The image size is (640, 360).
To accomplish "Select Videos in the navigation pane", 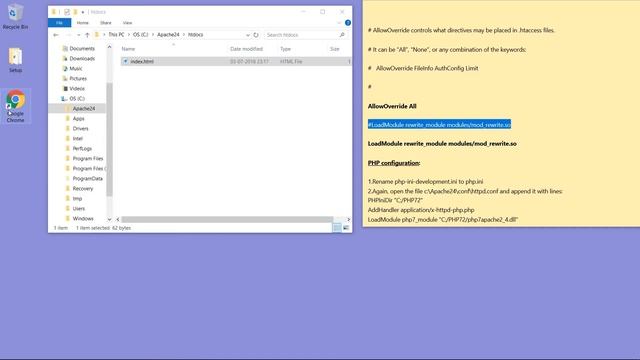I will 77,89.
